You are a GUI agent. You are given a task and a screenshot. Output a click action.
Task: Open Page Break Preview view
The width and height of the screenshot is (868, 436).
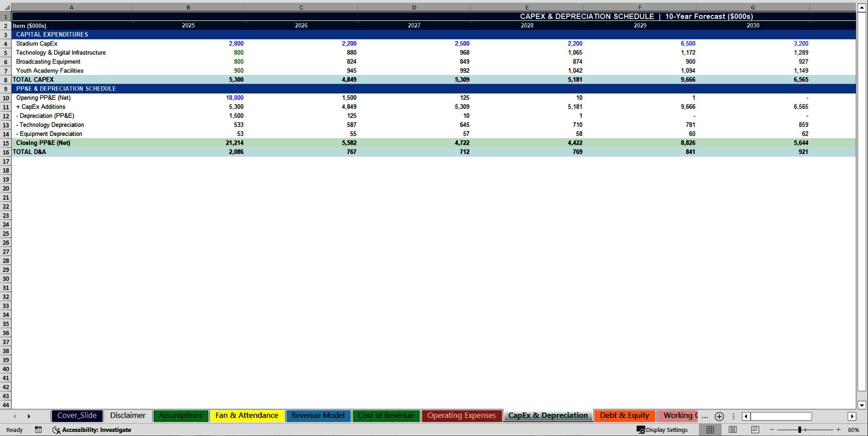point(754,430)
